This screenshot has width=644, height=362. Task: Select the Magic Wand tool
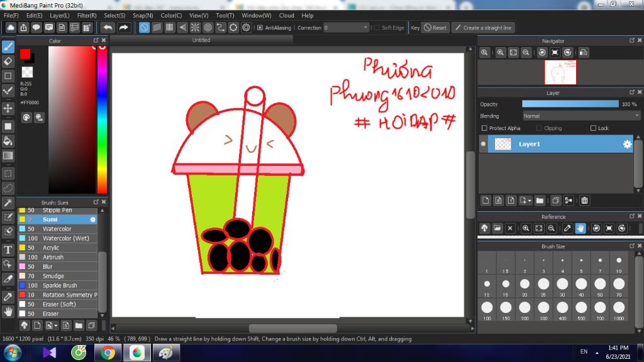coord(8,203)
